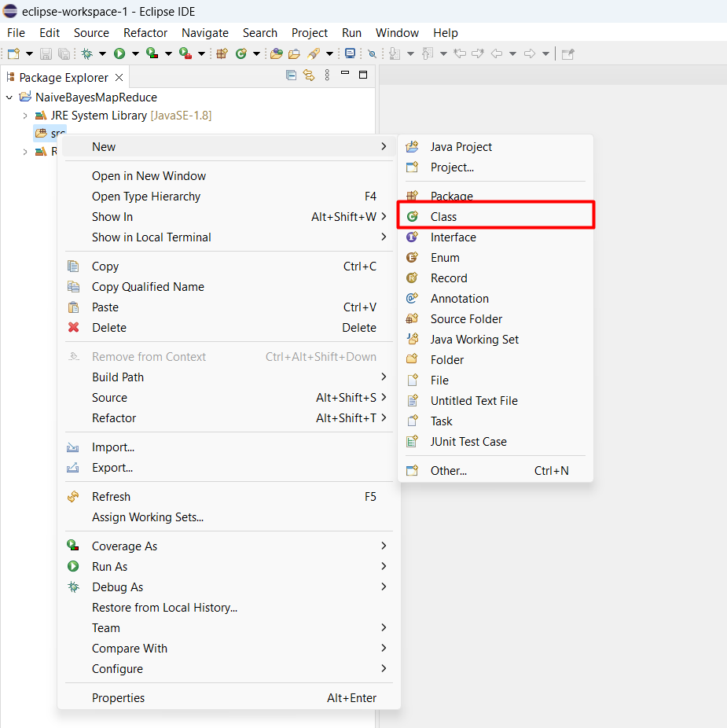Click the Debug bug icon in toolbar
This screenshot has height=728, width=727.
coord(86,53)
